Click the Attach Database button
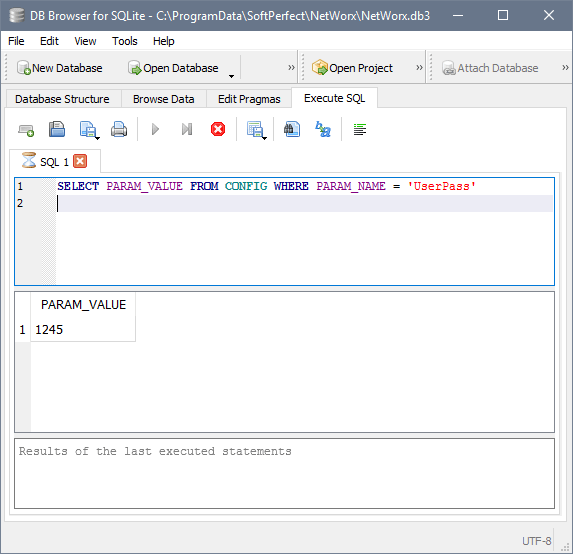573x554 pixels. 490,68
